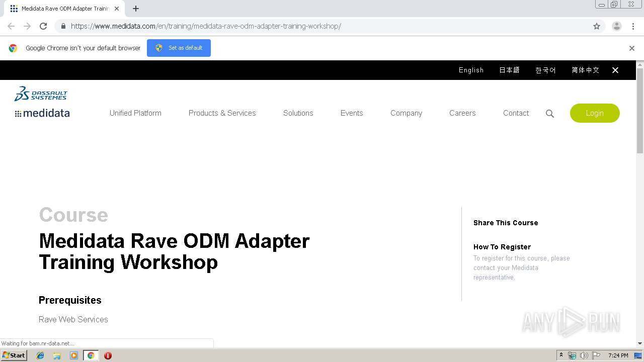Click the show desktop tray button
The image size is (644, 362).
(x=638, y=355)
